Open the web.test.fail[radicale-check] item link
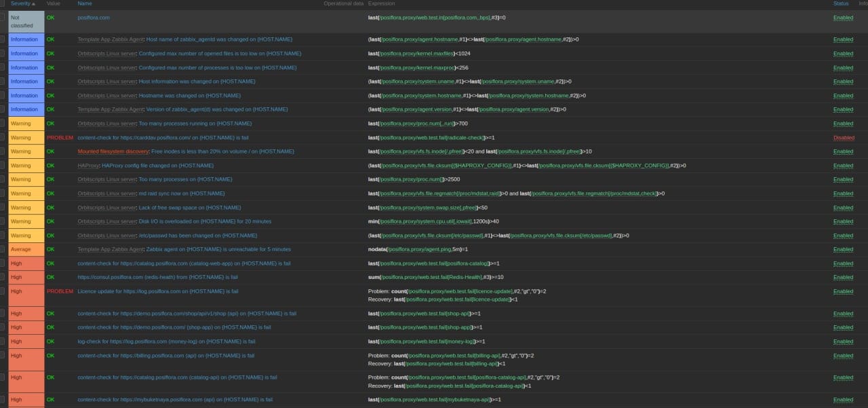 [x=433, y=138]
